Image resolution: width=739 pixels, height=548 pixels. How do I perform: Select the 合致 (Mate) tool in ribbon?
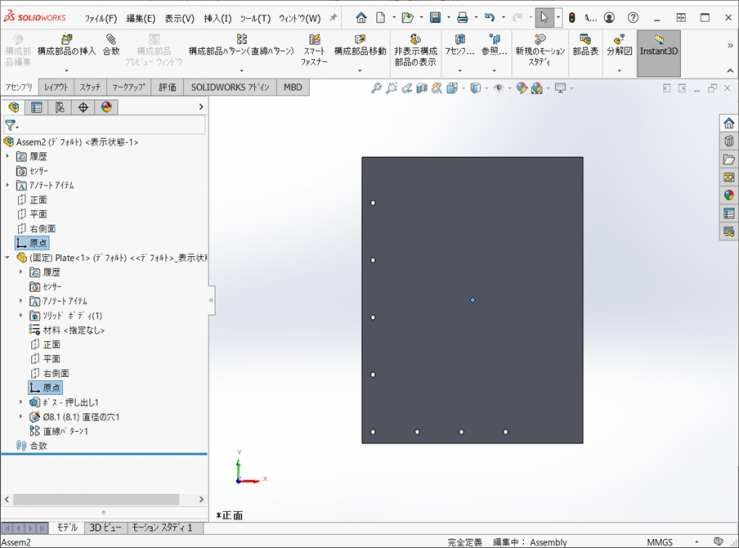pos(111,46)
